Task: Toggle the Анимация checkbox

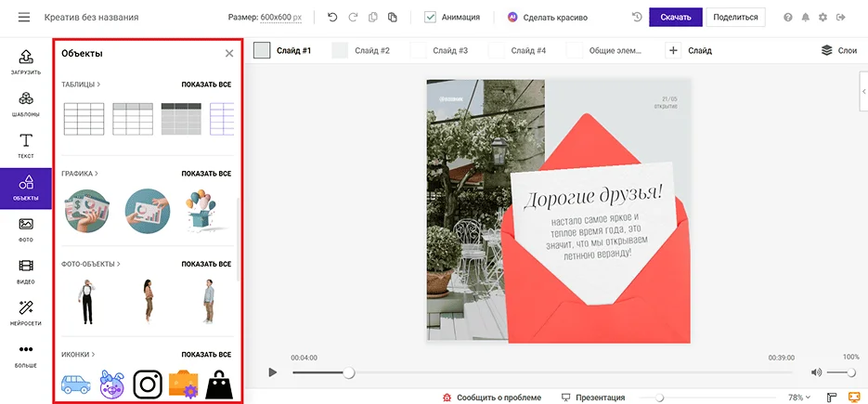Action: (431, 18)
